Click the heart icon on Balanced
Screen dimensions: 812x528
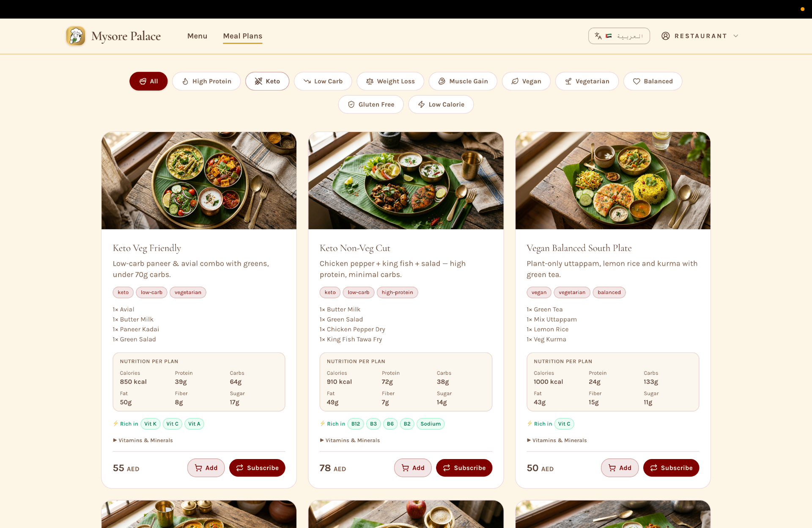[x=636, y=81]
